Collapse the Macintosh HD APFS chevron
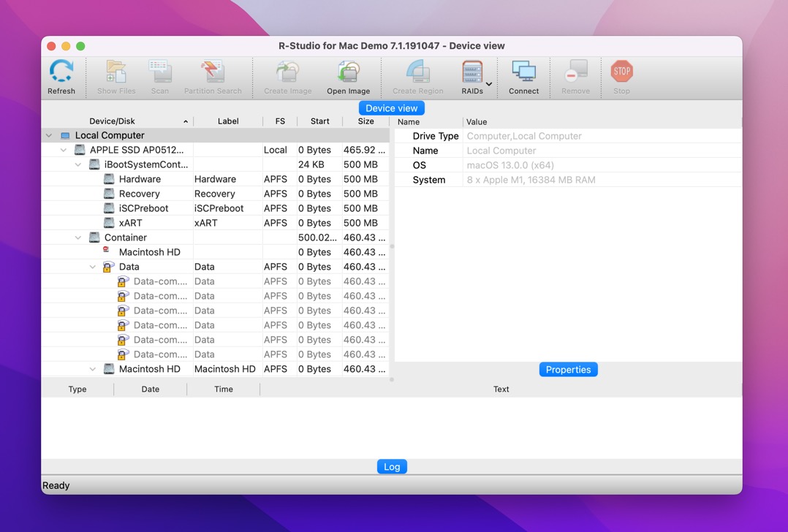Screen dimensions: 788x532 (92, 369)
